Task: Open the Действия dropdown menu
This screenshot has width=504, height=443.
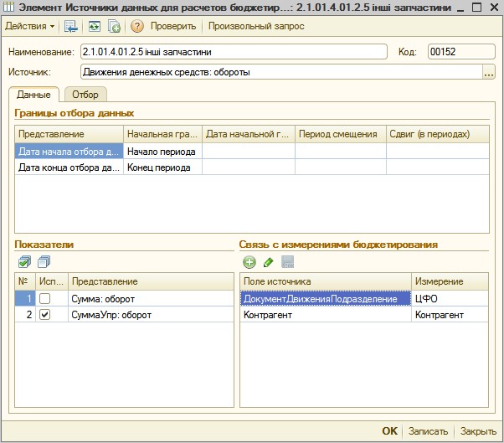Action: [29, 26]
